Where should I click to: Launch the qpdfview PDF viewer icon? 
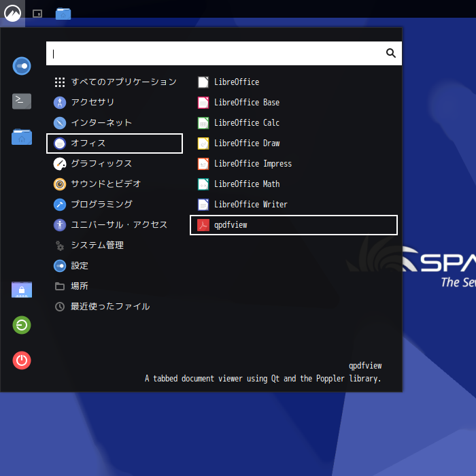click(x=203, y=225)
